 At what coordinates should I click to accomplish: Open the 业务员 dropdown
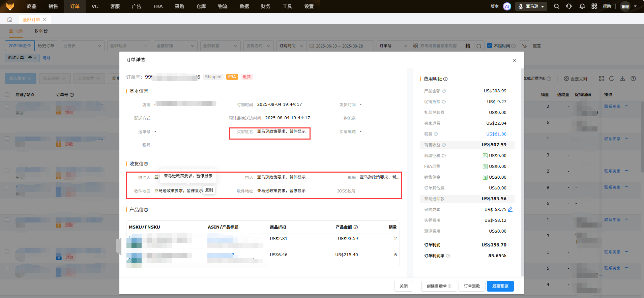[82, 46]
